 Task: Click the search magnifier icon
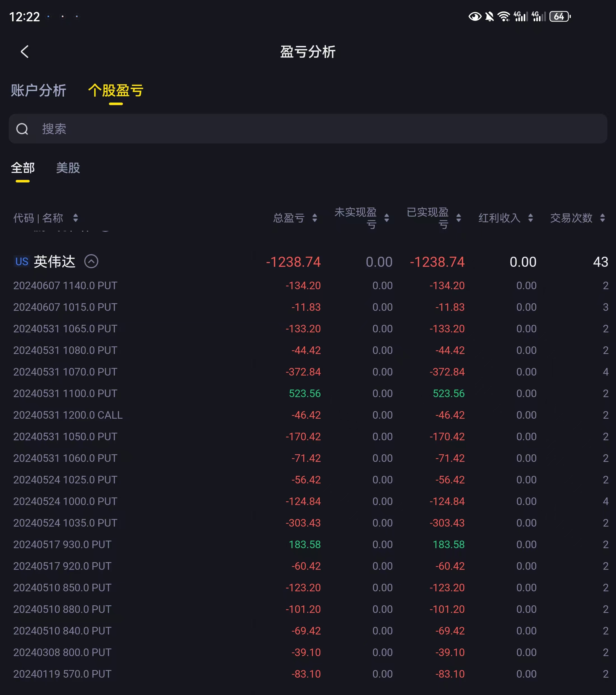22,129
